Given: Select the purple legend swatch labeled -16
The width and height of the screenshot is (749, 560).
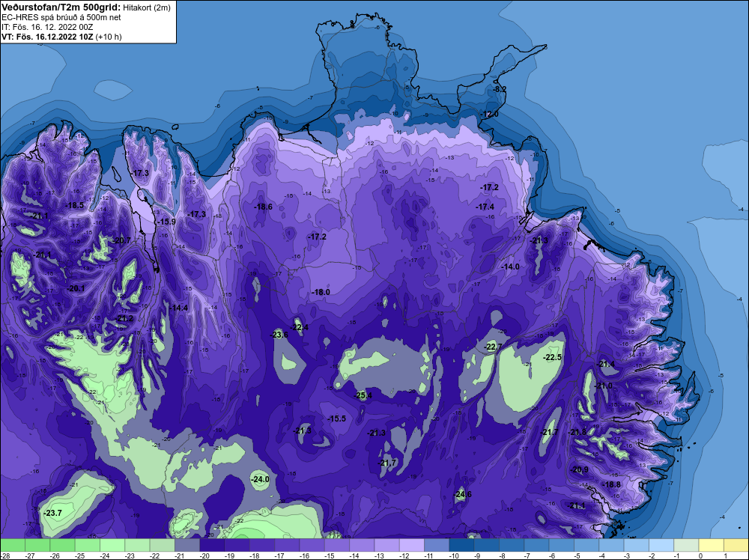Looking at the screenshot, I should click(312, 545).
